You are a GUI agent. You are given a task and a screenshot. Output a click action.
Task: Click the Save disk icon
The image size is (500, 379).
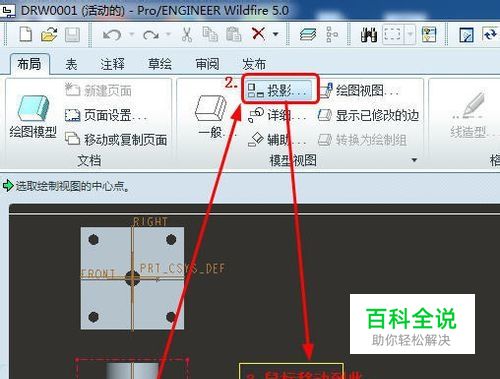(72, 35)
